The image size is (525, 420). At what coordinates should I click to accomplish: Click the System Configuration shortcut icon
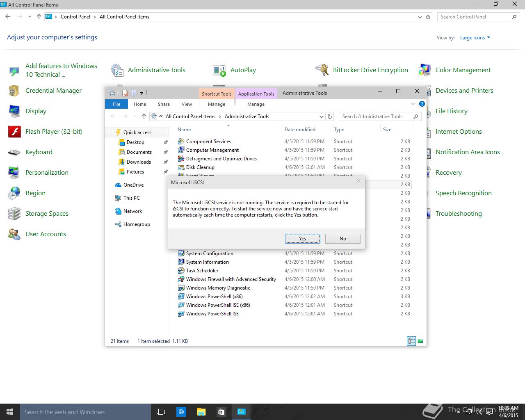click(x=181, y=253)
